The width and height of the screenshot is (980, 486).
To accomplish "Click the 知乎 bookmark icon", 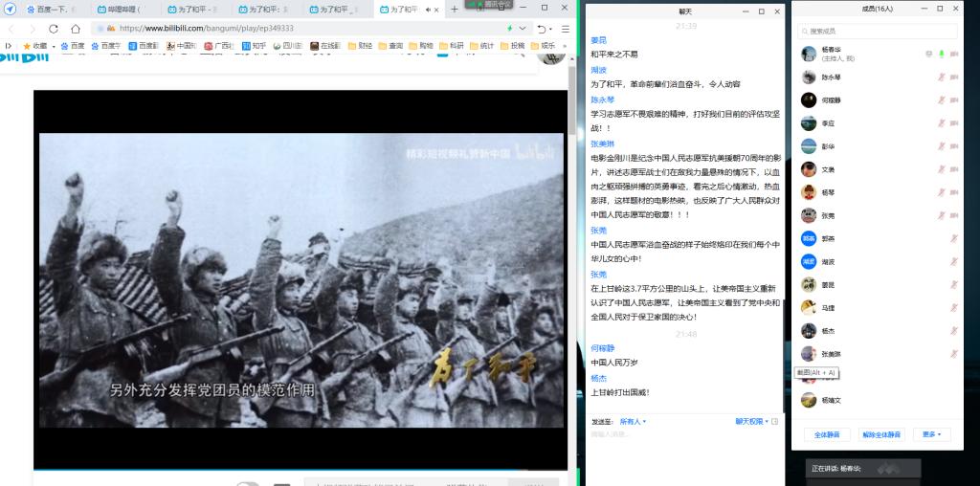I will point(246,46).
